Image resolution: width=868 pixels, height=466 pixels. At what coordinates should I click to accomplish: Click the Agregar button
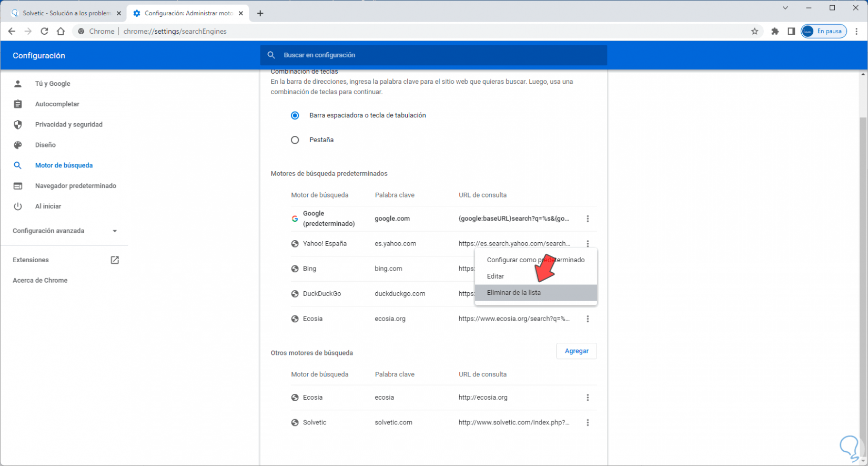coord(577,351)
